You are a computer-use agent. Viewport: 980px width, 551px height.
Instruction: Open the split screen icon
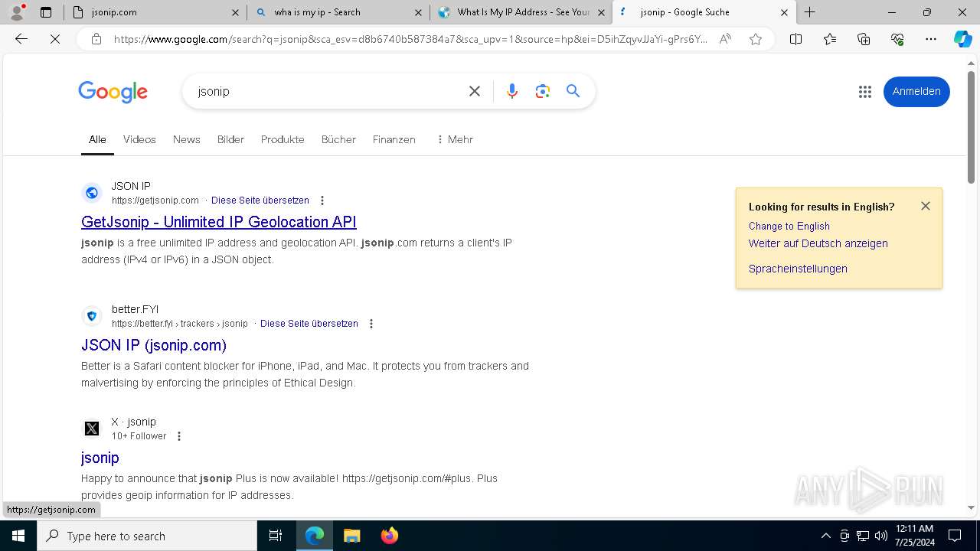[x=795, y=39]
